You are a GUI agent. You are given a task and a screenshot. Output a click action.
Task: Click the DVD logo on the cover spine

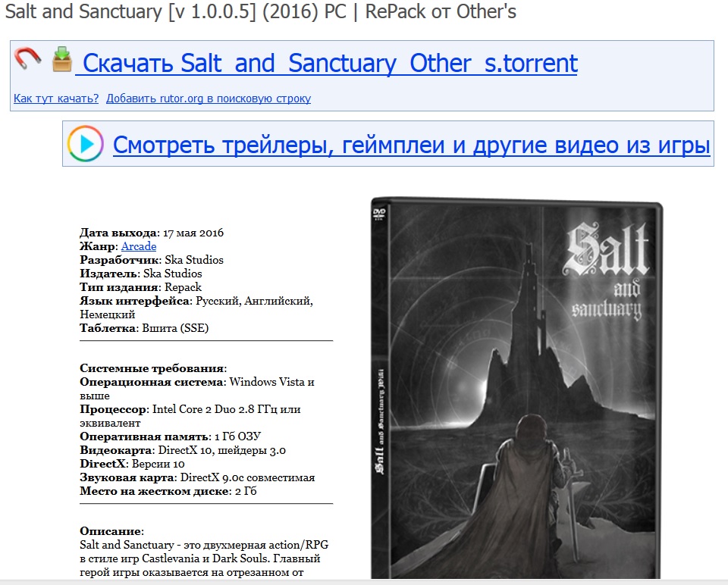pyautogui.click(x=379, y=212)
